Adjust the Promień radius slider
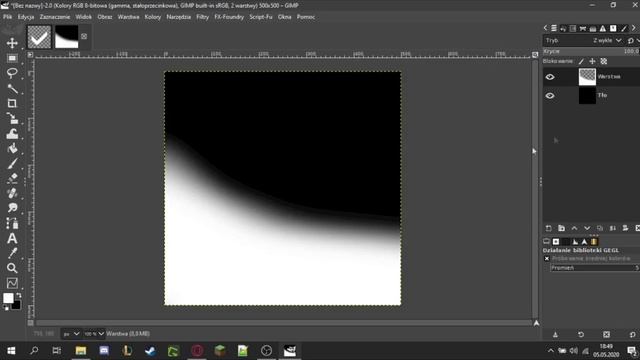Screen dimensions: 640x360 [595, 268]
